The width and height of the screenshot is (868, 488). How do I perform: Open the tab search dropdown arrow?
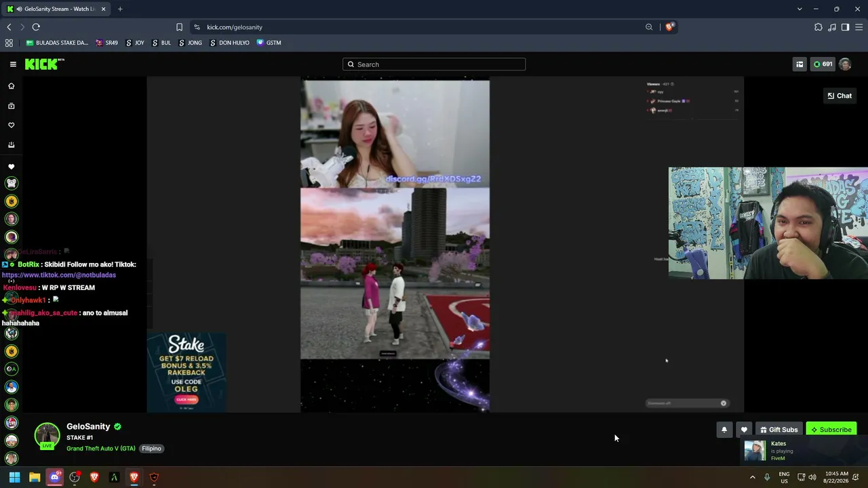coord(800,9)
